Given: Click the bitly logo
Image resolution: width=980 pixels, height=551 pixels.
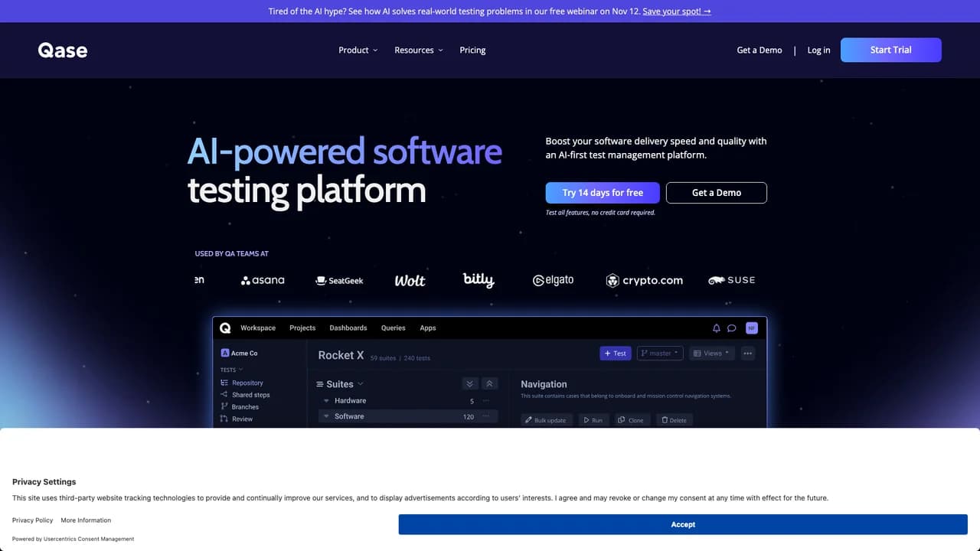Looking at the screenshot, I should [479, 280].
